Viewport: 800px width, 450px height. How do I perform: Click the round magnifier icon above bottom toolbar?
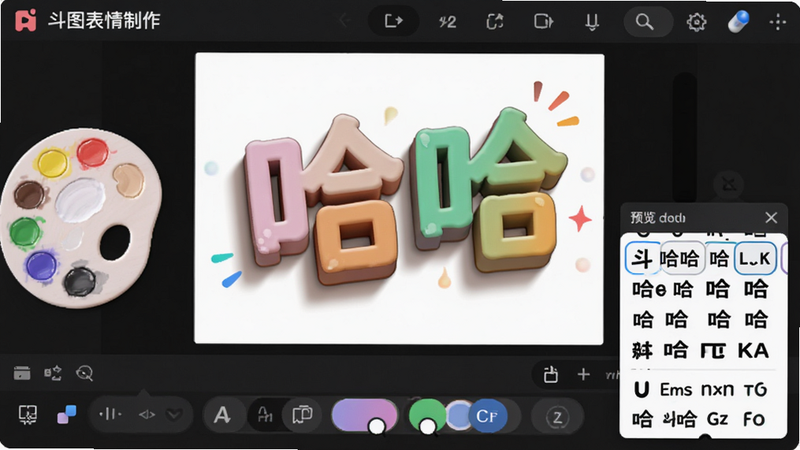coord(84,373)
